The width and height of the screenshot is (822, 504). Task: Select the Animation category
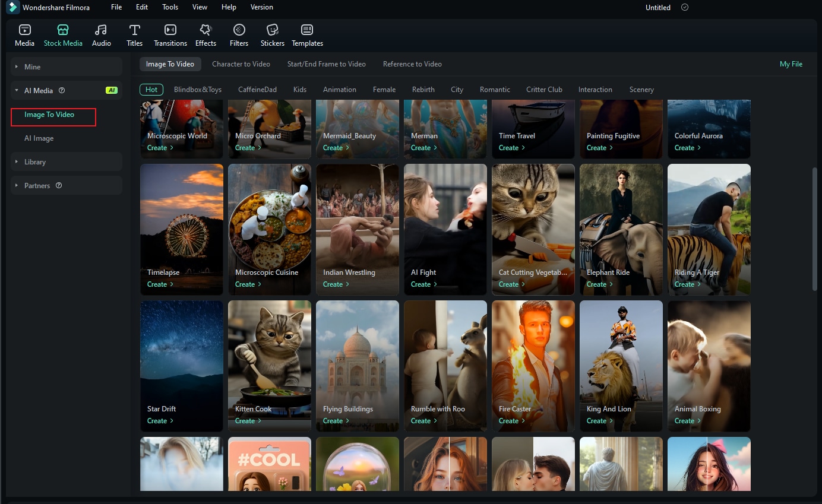pos(340,90)
